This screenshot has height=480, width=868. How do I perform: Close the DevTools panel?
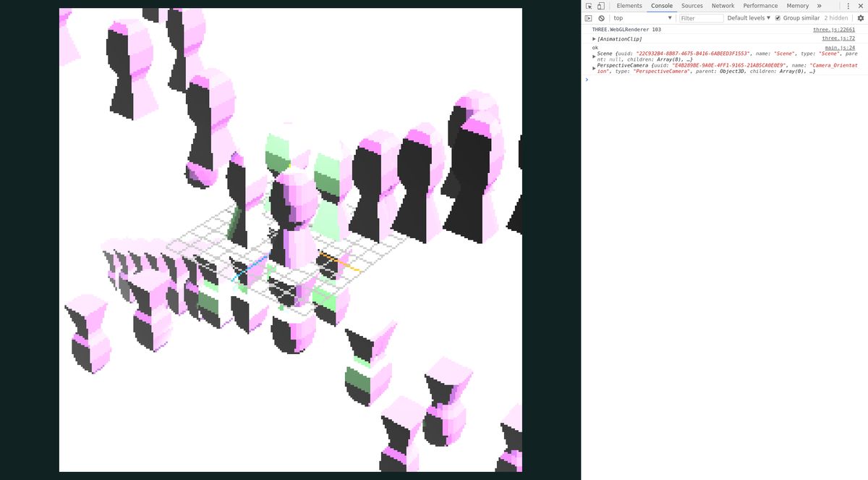(860, 6)
